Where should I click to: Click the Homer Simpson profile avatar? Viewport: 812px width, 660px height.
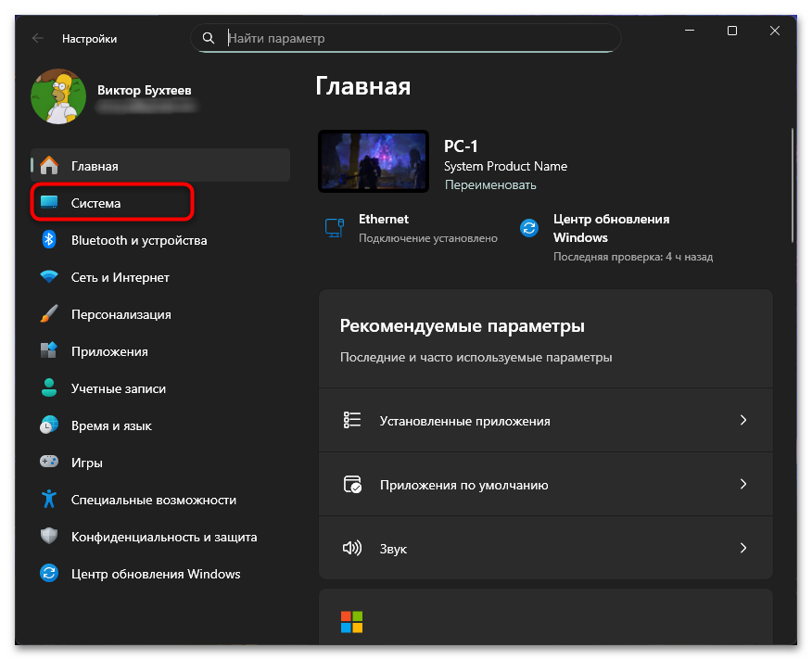pos(58,96)
